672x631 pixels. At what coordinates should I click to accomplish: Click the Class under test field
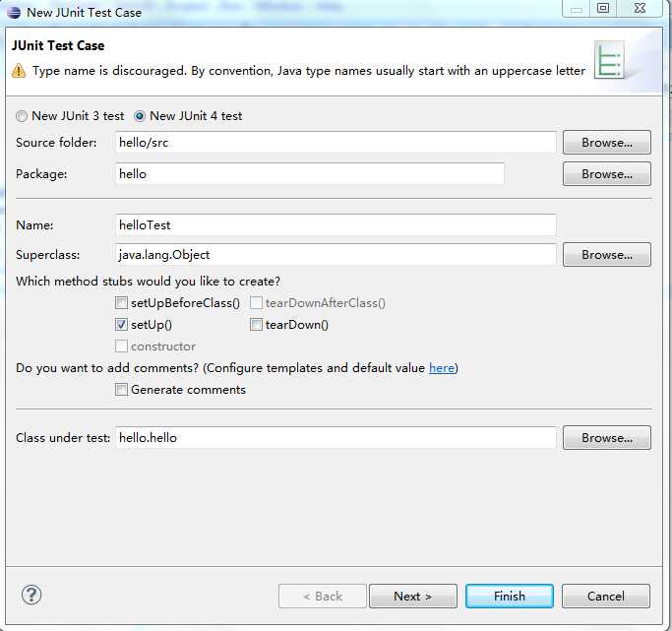point(336,438)
